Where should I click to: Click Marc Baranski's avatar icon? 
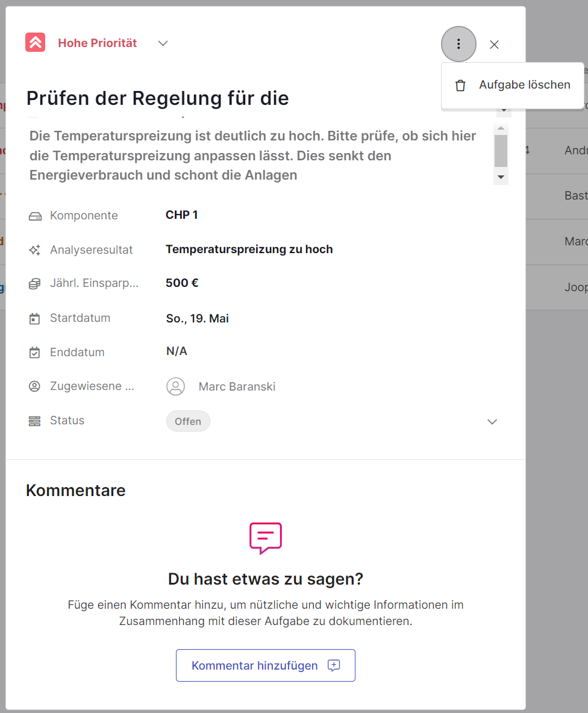tap(175, 386)
